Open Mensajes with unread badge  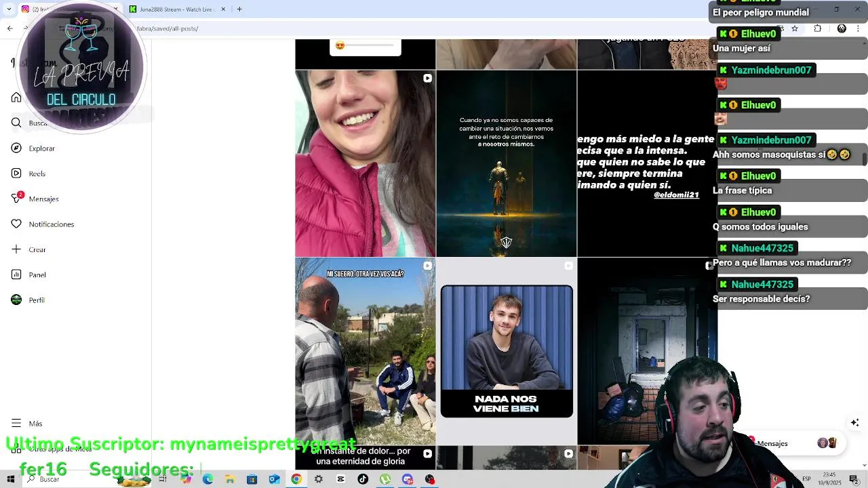(35, 199)
